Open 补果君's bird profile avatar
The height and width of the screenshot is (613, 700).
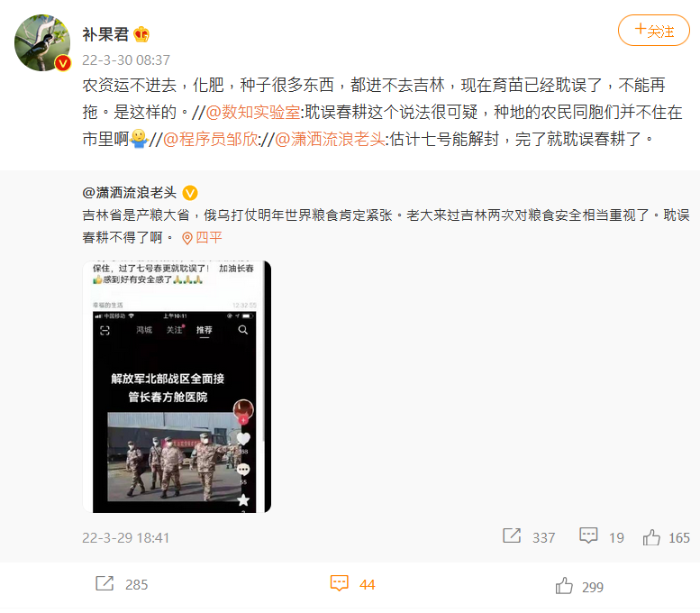point(42,43)
